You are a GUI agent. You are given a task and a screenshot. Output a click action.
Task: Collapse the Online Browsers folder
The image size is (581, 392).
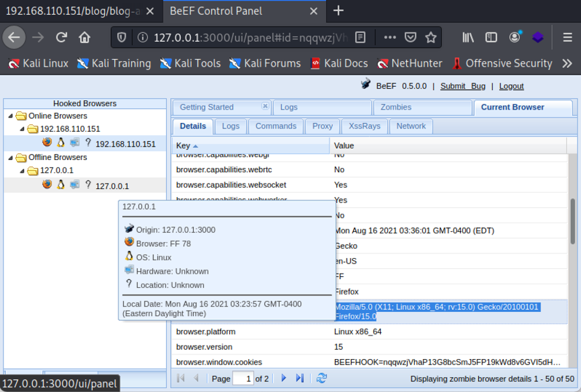click(x=10, y=116)
